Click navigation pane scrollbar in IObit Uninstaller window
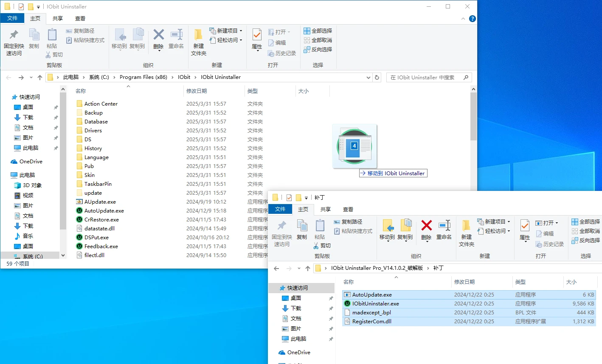This screenshot has width=602, height=364. (63, 161)
